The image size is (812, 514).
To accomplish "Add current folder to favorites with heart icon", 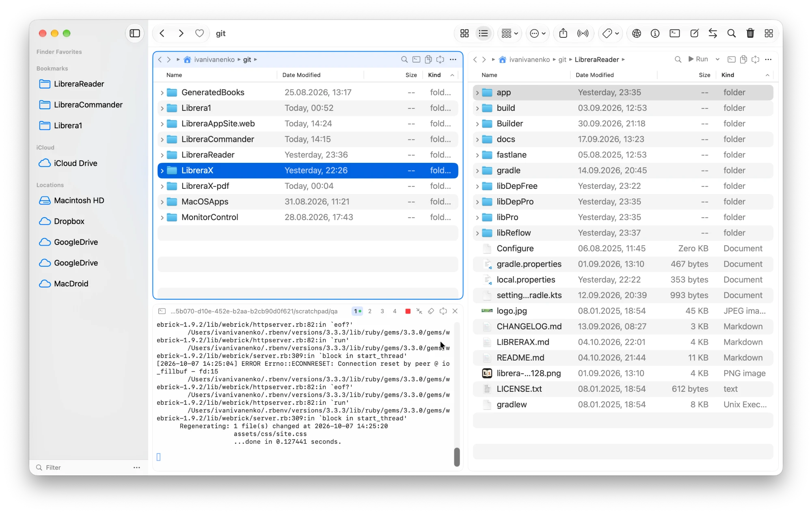I will pos(199,33).
